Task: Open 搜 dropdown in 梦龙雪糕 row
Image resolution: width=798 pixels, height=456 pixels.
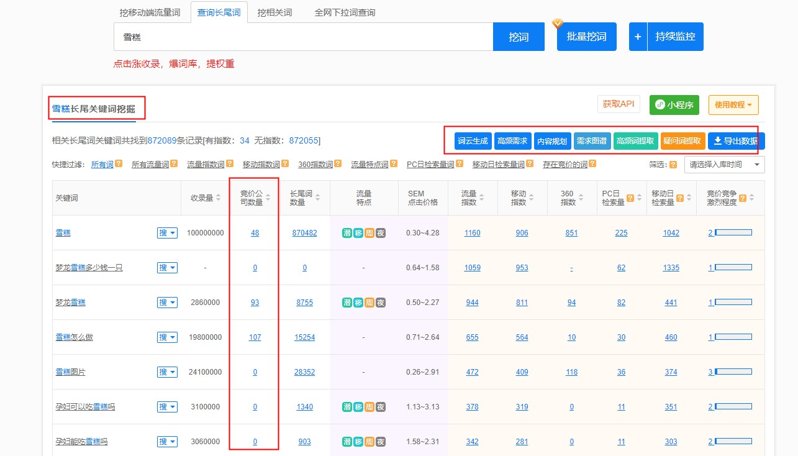Action: point(167,302)
